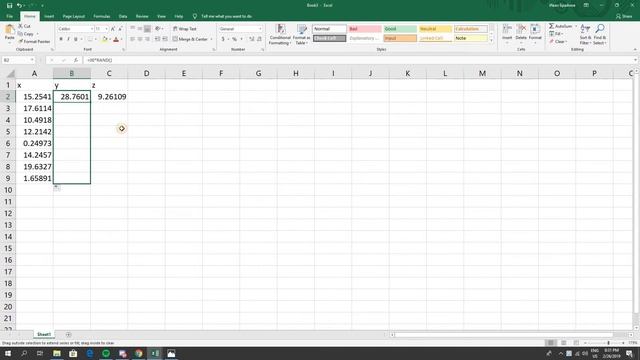
Task: Open the font name combo box
Action: tap(76, 29)
